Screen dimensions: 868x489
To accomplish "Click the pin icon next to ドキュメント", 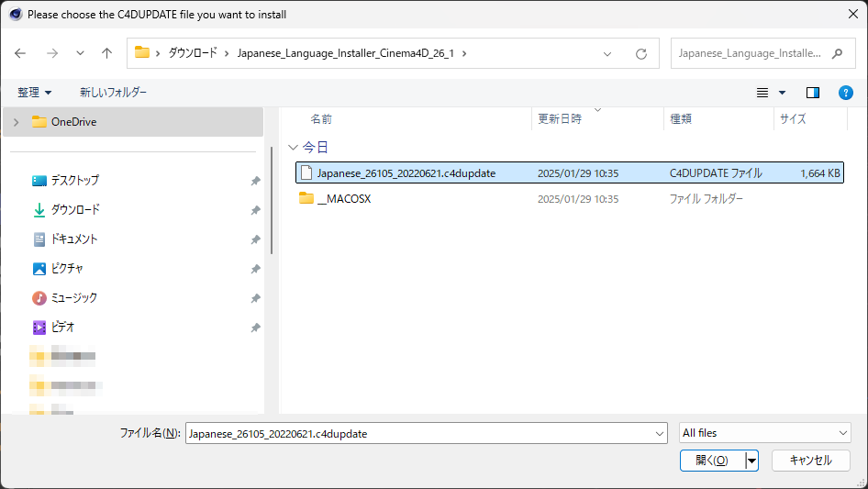I will (x=255, y=239).
